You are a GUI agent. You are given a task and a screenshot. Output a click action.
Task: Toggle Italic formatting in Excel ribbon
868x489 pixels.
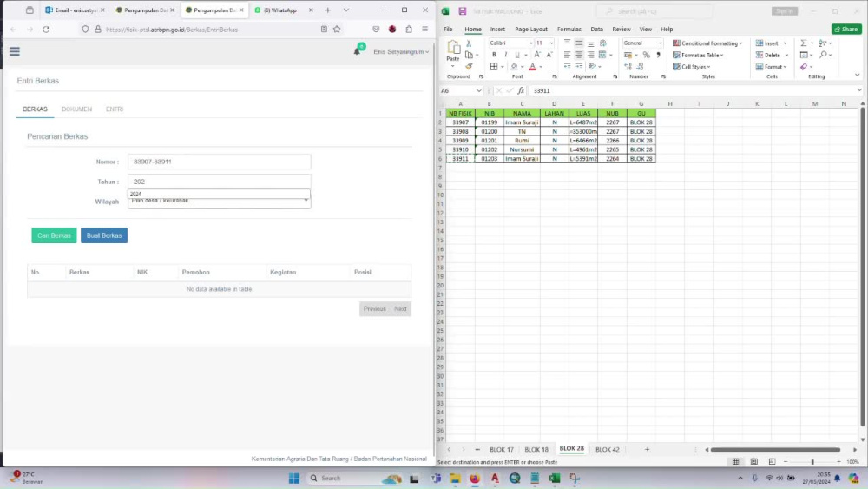point(505,55)
